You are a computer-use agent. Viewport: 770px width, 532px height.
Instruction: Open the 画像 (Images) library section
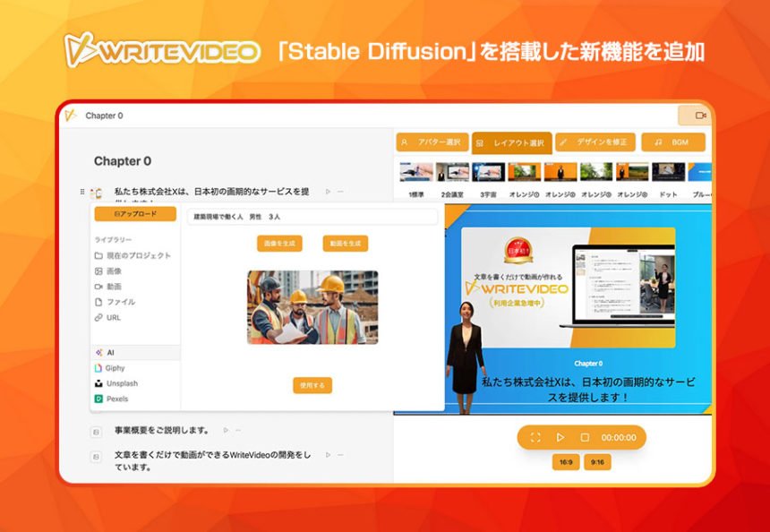[x=112, y=270]
